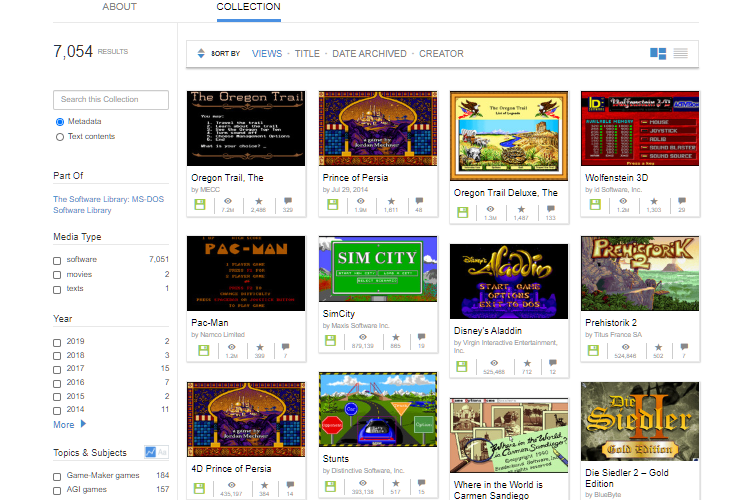Click reviews bubble on Prince of Persia card
Screen dimensions: 750x500
tap(419, 201)
